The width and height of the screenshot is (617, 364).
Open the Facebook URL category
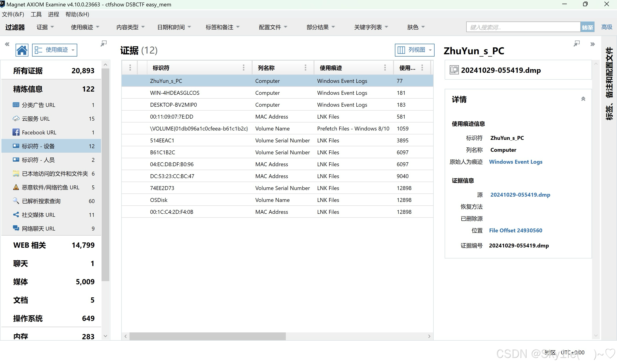[x=39, y=133]
